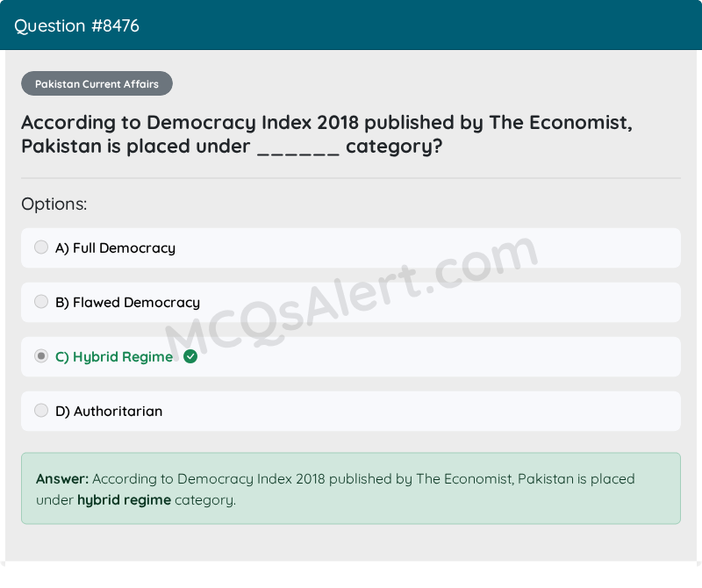Image resolution: width=702 pixels, height=588 pixels.
Task: Click the "Options:" heading
Action: 54,204
